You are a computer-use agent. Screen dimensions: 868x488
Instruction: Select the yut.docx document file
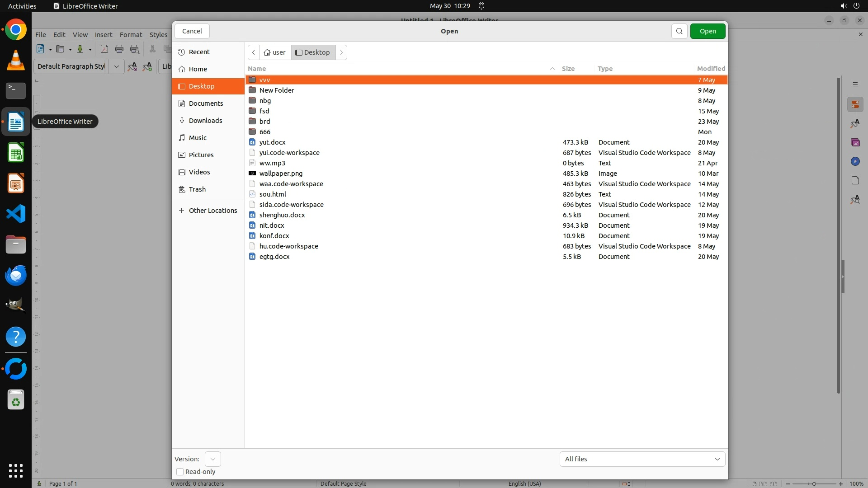(272, 142)
